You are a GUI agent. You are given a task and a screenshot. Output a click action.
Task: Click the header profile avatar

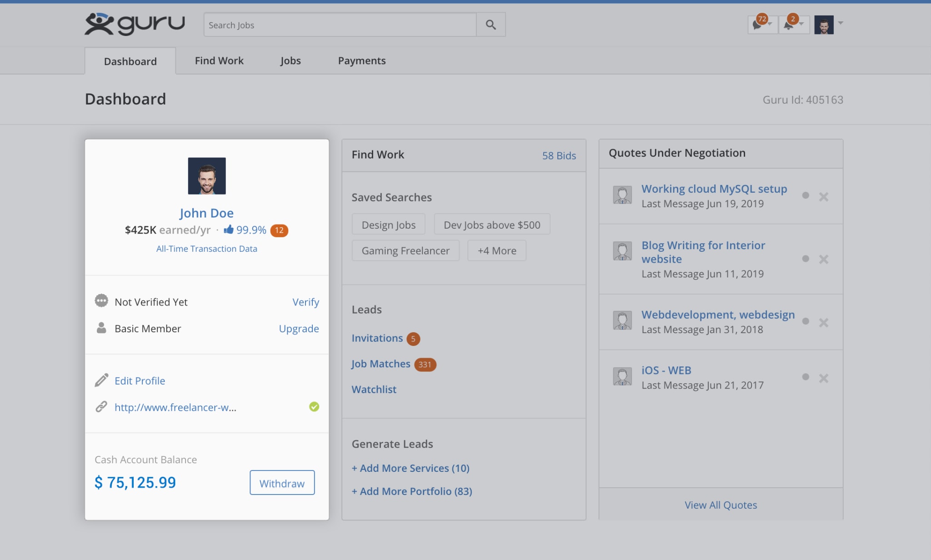coord(824,25)
